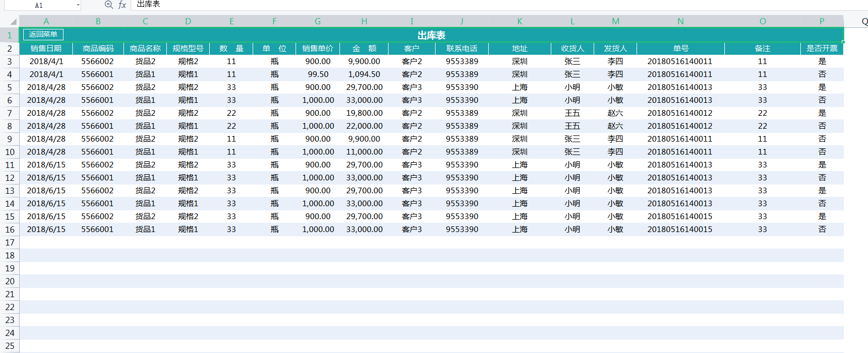The width and height of the screenshot is (868, 353).
Task: Click 张三 in row 10
Action: [x=572, y=151]
